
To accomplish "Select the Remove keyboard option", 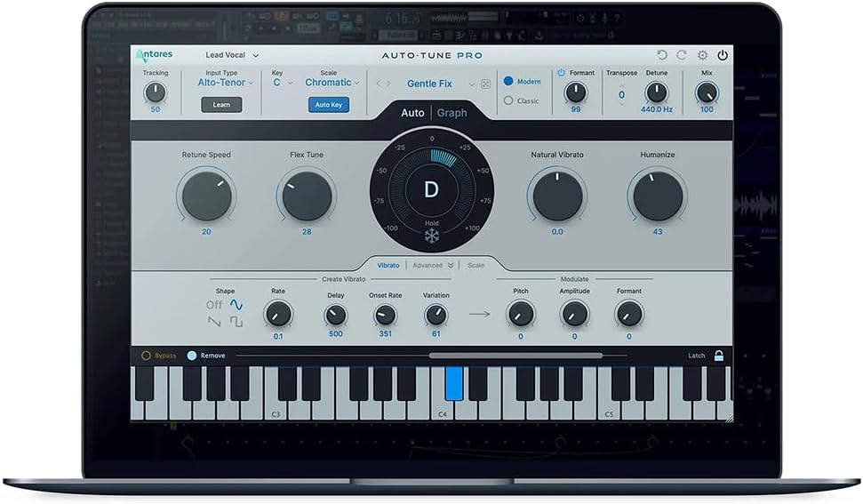I will coord(192,356).
